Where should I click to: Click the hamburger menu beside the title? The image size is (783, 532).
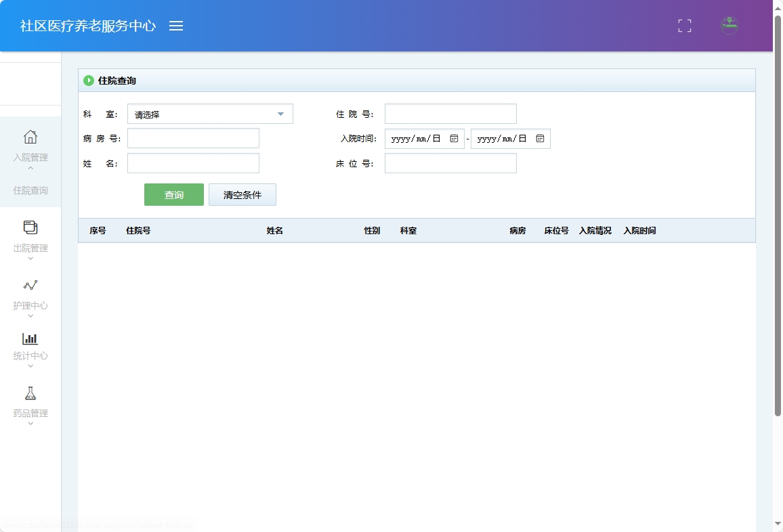176,26
